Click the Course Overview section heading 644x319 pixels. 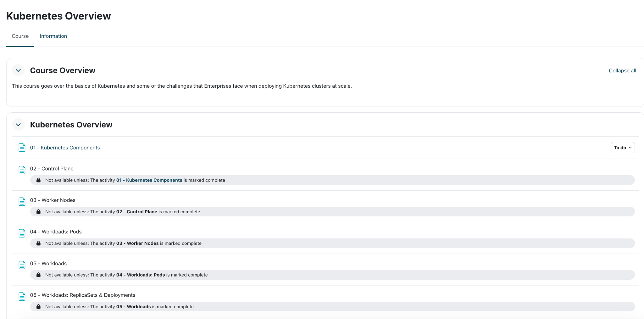click(63, 70)
